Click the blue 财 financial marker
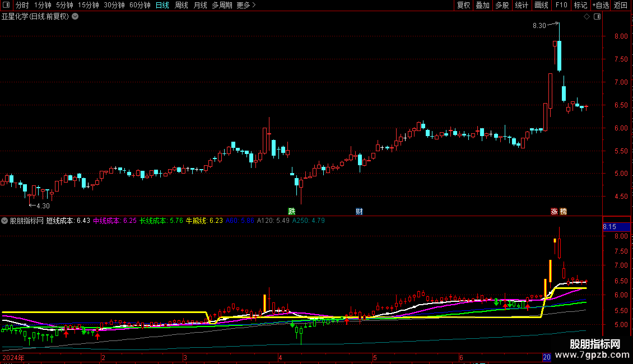Viewport: 633px width, 364px height. coord(359,212)
